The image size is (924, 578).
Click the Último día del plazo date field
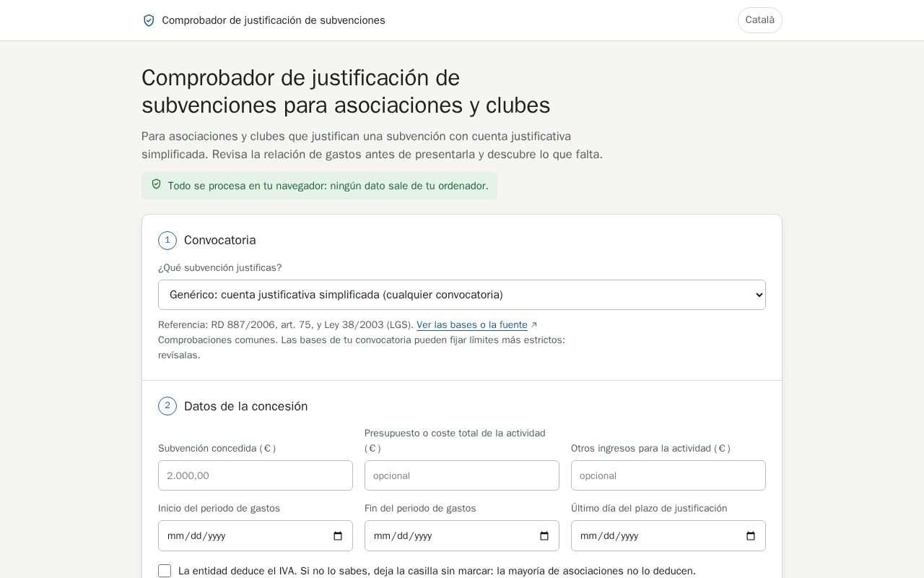point(668,536)
